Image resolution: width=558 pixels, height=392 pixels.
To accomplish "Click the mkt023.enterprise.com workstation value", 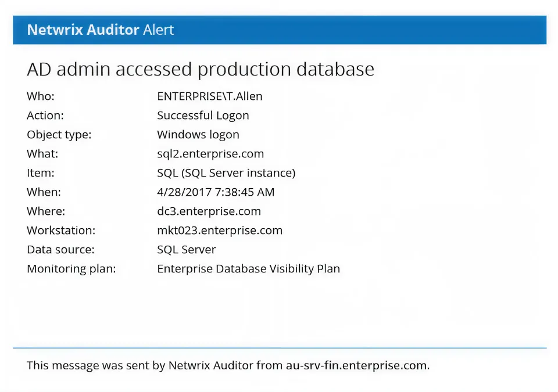I will 220,231.
